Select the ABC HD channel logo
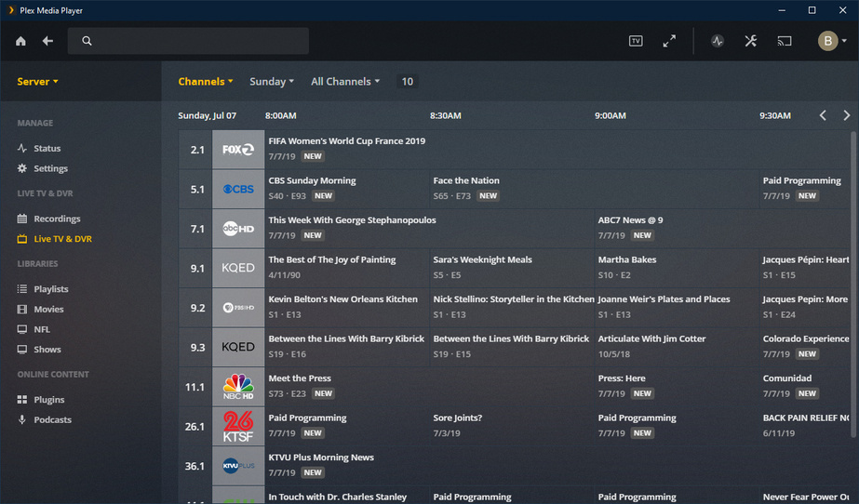 [238, 229]
